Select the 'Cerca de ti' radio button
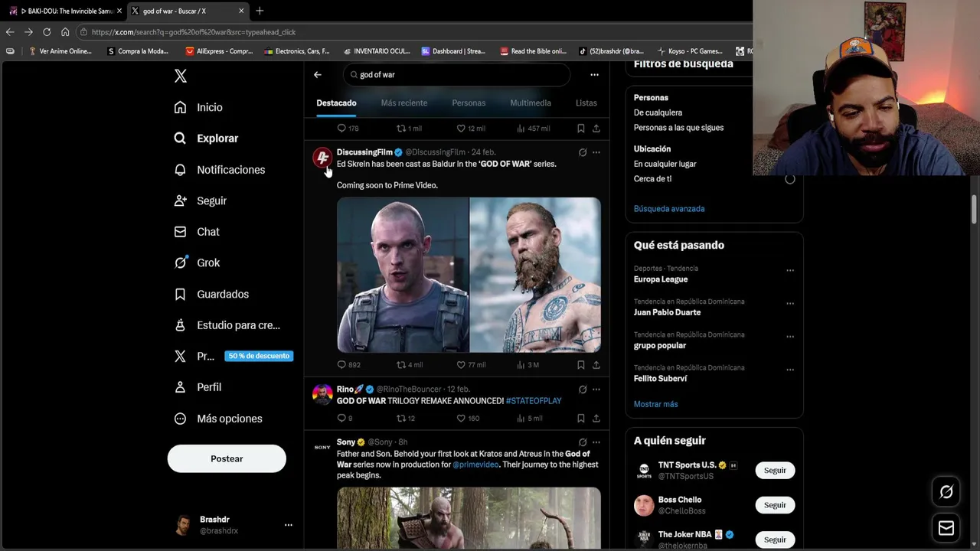The image size is (980, 551). 789,179
